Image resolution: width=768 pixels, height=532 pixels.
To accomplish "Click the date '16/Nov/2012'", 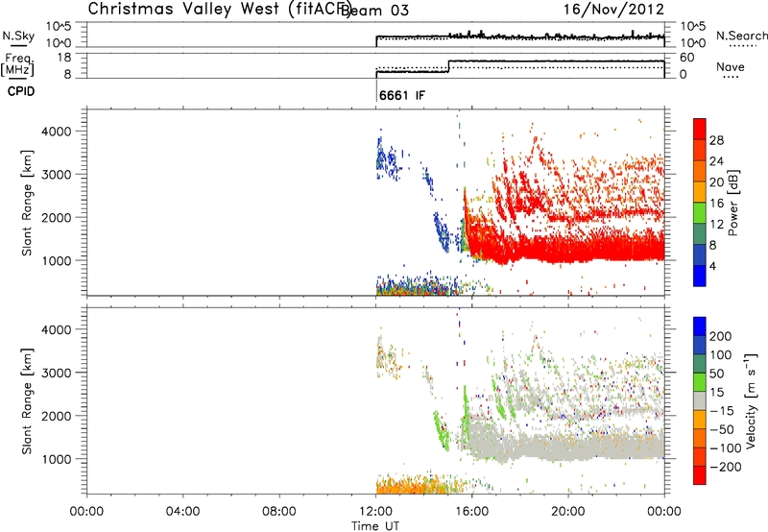I will click(x=613, y=10).
